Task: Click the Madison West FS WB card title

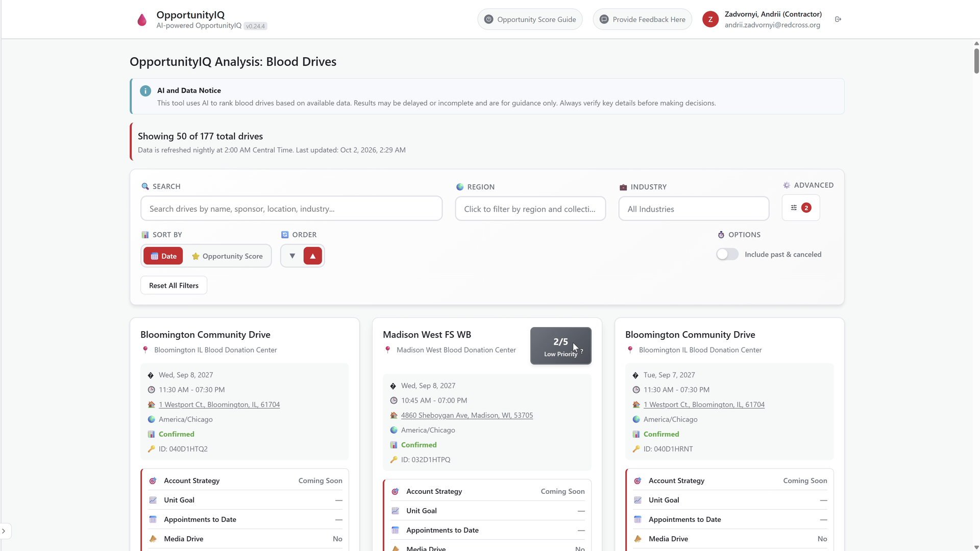Action: coord(427,335)
